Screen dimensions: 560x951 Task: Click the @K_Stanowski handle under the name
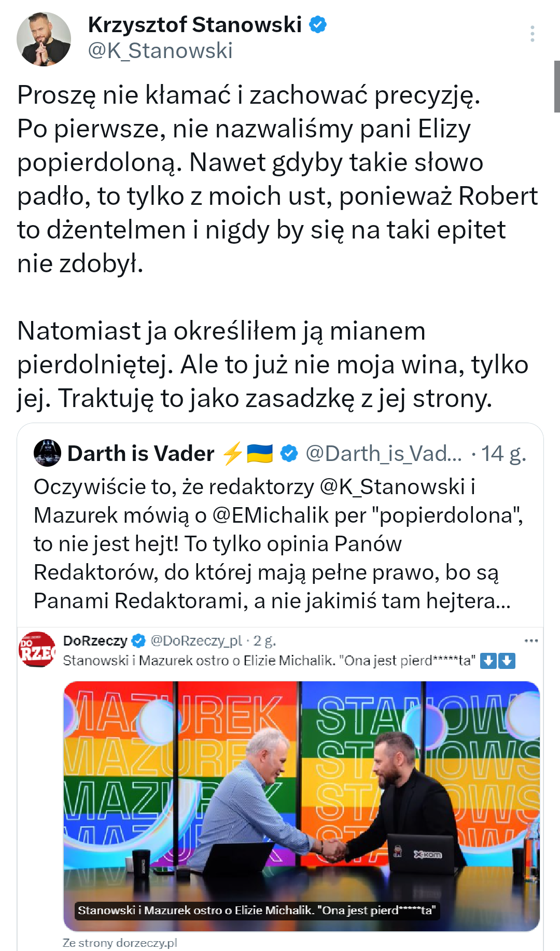[x=160, y=51]
